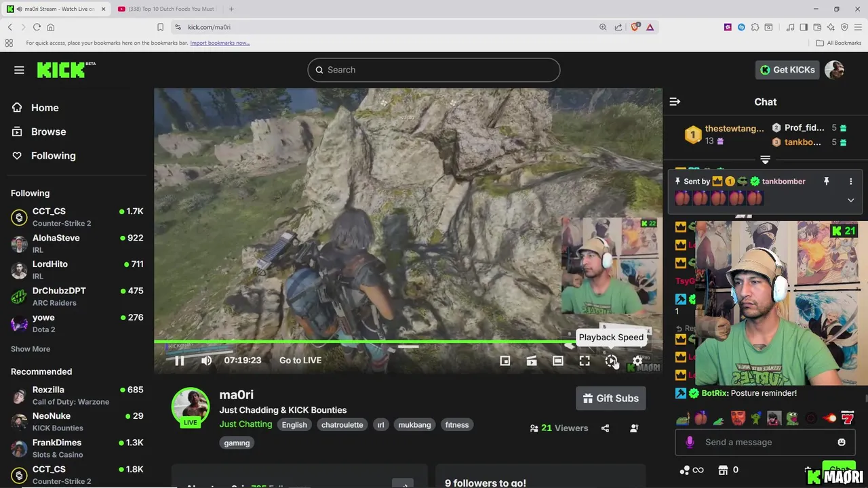Select the mukbang tag
The image size is (868, 488).
(x=415, y=425)
